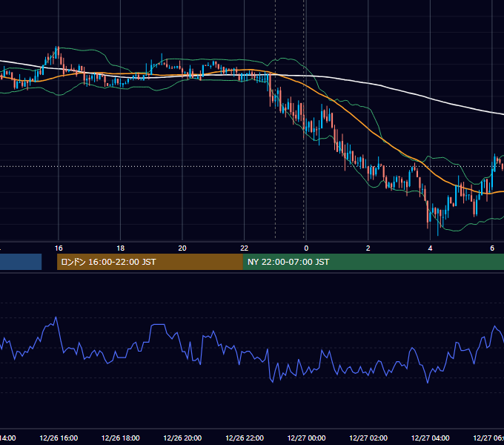Click the NY 22:00-07:00 JST session bar
This screenshot has height=445, width=504.
373,262
